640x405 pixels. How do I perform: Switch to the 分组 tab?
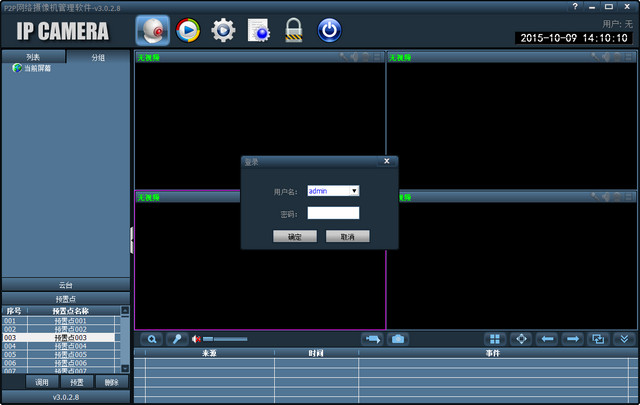[97, 57]
